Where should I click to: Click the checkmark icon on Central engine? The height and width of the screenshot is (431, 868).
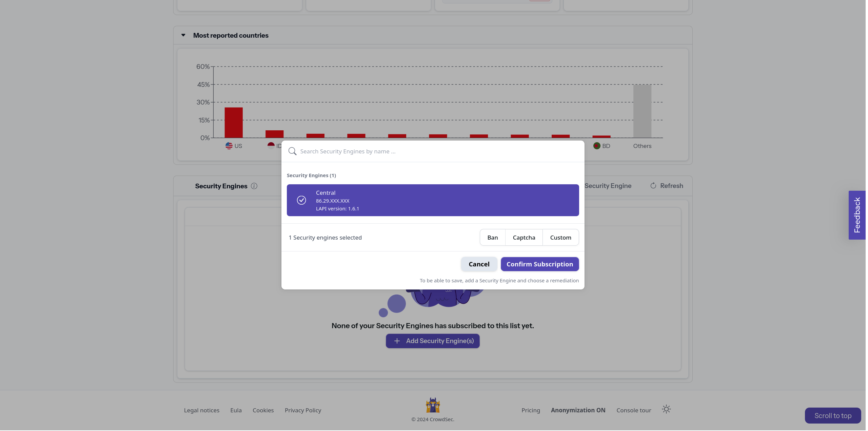tap(301, 200)
